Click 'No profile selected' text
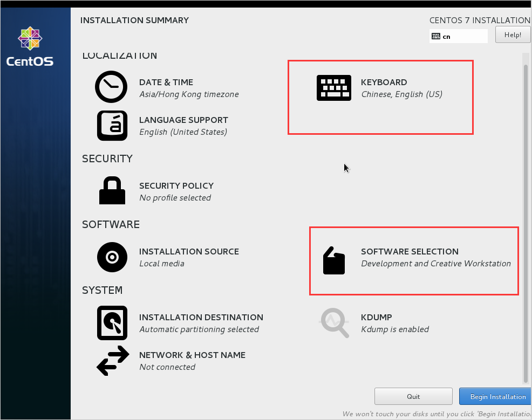 pyautogui.click(x=175, y=198)
